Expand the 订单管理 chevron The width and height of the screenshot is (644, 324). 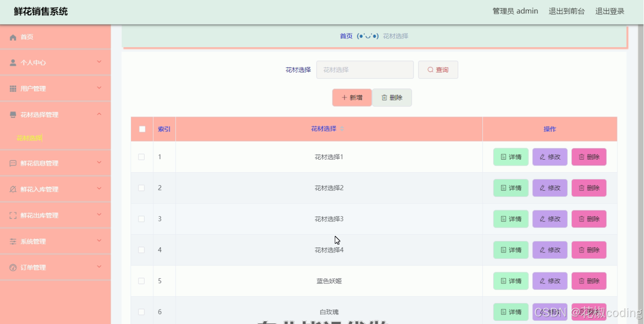tap(99, 267)
